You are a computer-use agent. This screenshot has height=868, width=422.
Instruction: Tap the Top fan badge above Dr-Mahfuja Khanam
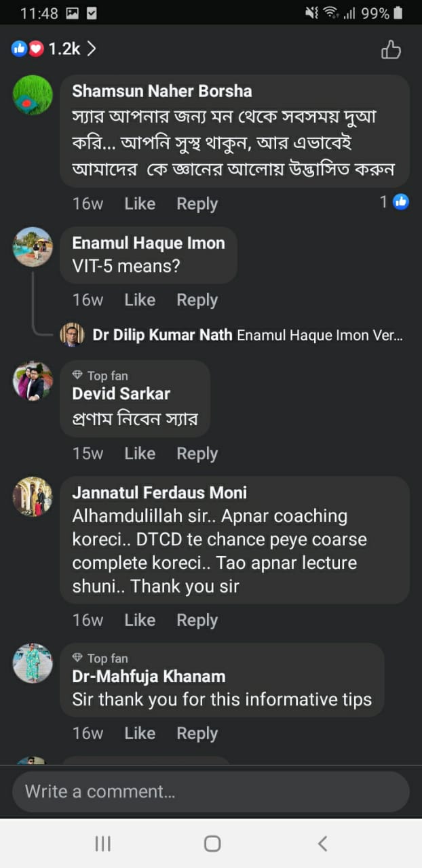[x=100, y=658]
